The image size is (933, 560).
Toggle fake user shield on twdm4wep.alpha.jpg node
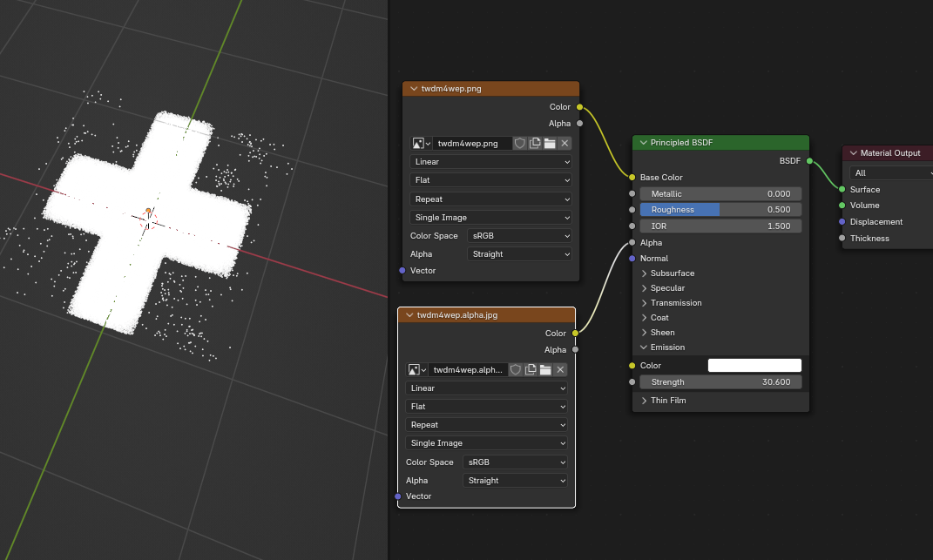point(516,369)
